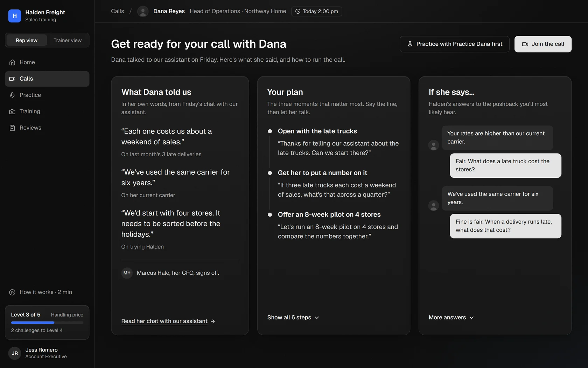
Task: Click the Training camera icon
Action: [x=12, y=111]
